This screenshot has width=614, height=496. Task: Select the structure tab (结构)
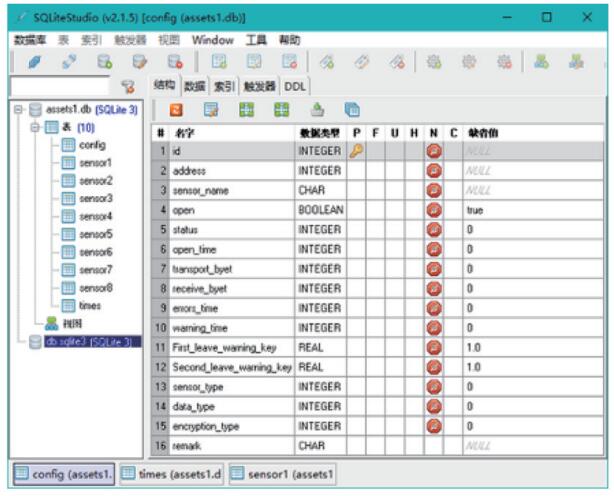pyautogui.click(x=164, y=85)
